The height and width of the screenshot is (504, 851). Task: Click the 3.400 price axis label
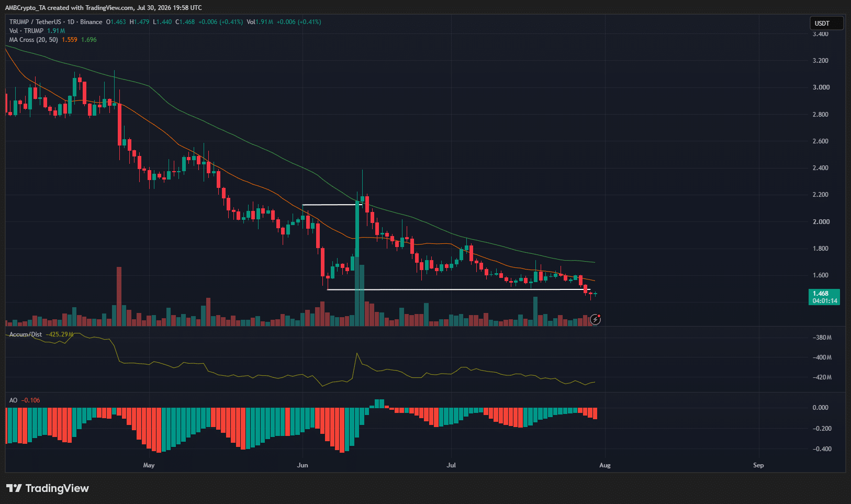point(821,34)
